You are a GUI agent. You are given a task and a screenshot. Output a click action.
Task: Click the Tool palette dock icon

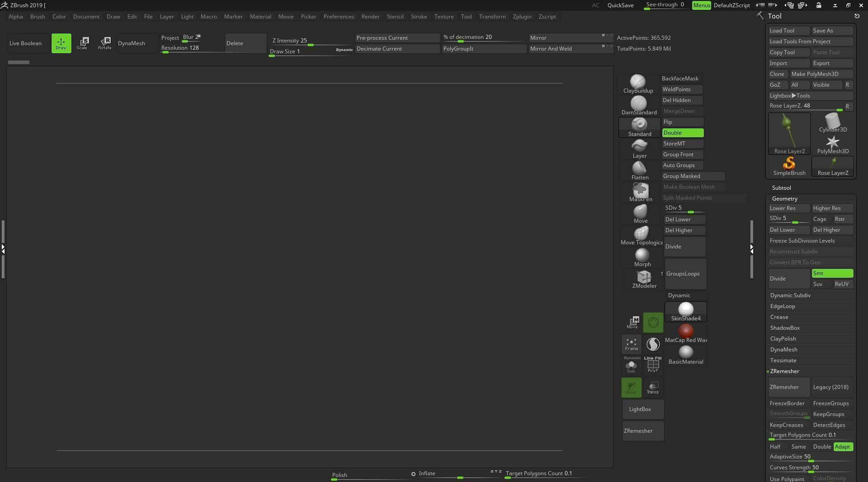(x=760, y=16)
